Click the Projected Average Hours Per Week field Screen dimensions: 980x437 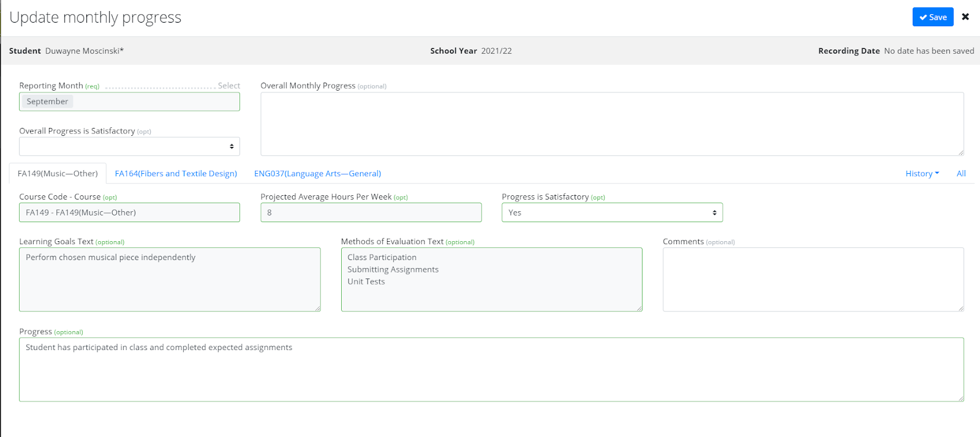[371, 212]
